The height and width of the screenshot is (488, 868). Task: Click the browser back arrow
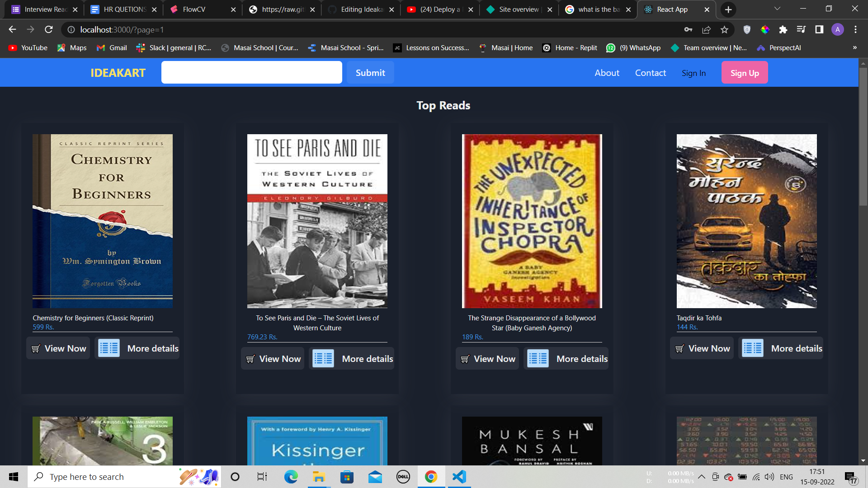(11, 30)
